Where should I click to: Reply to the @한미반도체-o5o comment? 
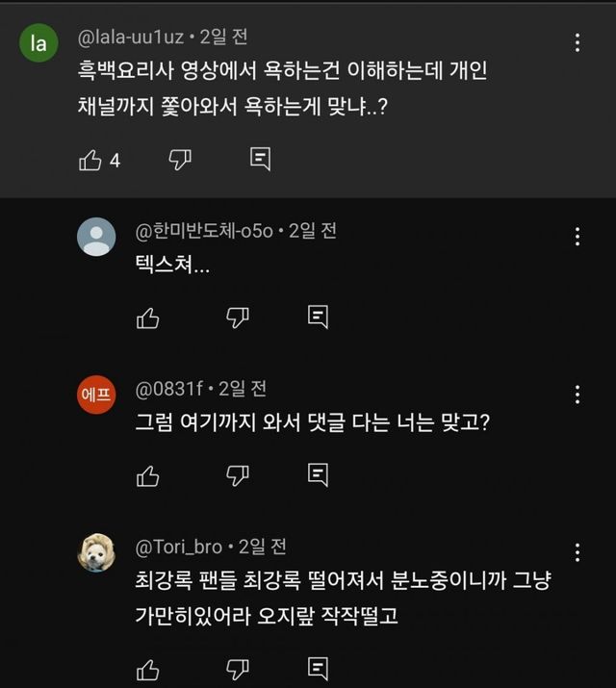point(318,317)
